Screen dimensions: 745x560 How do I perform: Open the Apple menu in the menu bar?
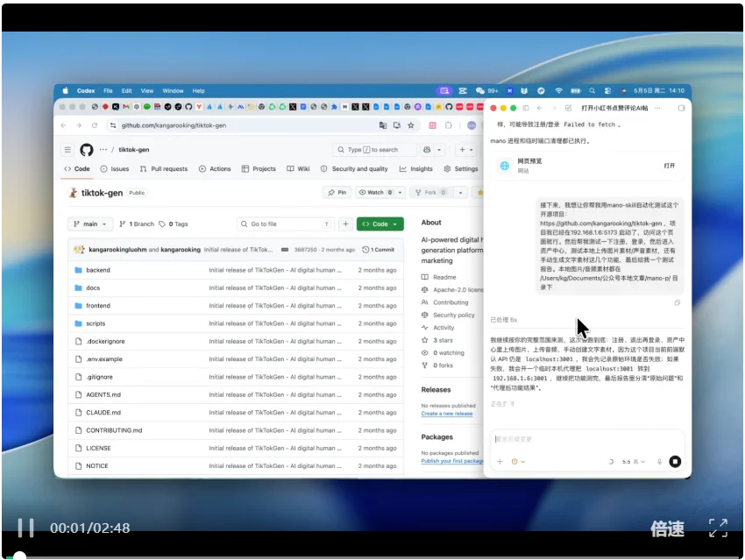coord(66,91)
